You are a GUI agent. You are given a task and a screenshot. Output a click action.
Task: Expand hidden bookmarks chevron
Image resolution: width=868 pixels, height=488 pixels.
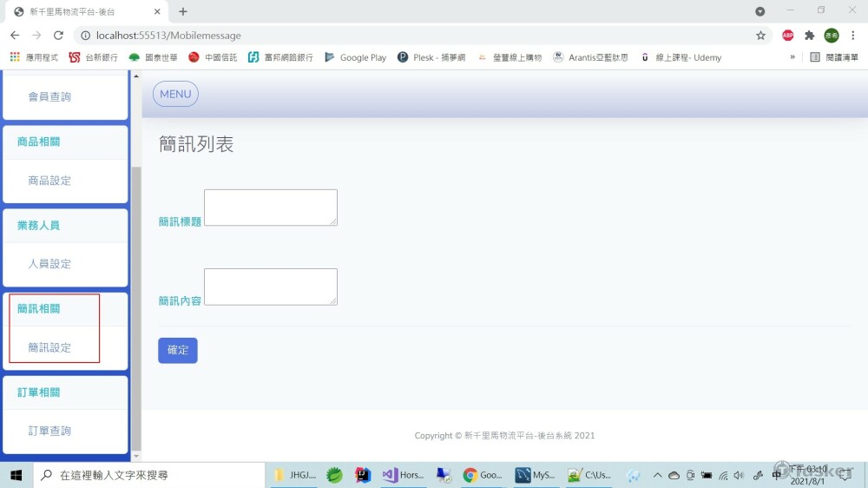coord(792,57)
